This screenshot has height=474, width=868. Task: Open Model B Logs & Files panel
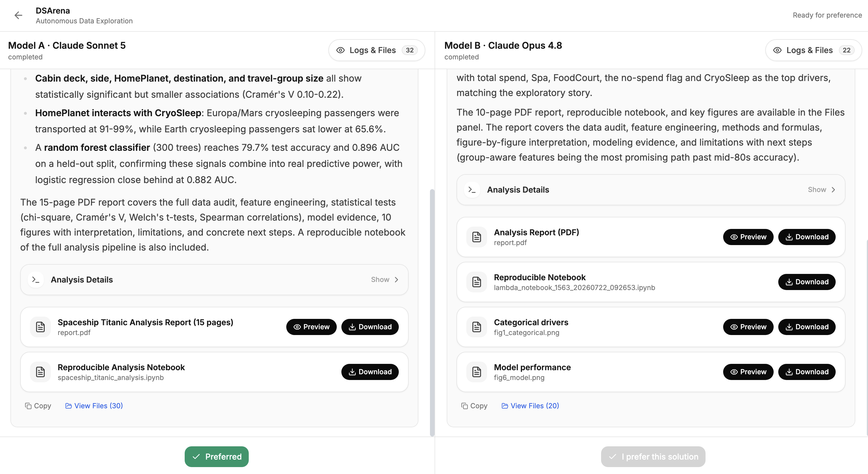813,50
